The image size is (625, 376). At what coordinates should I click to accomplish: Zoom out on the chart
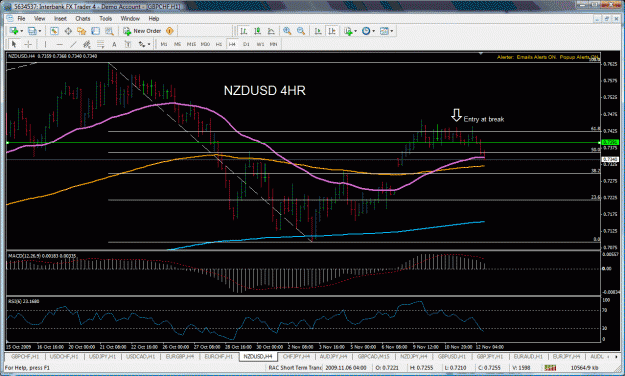[x=301, y=31]
